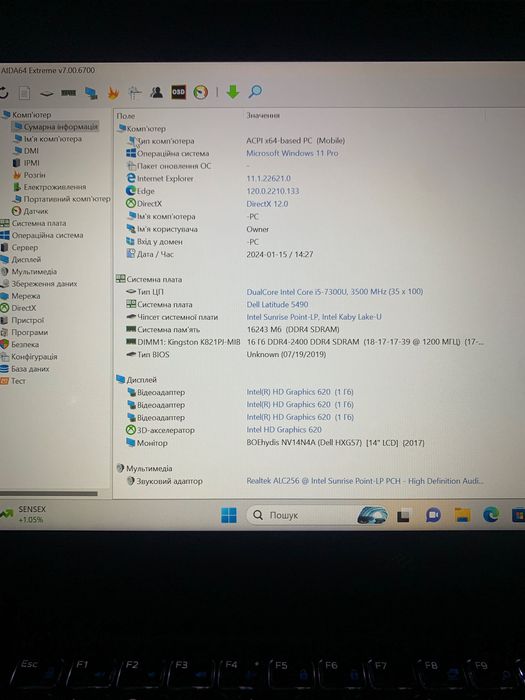The height and width of the screenshot is (700, 525).
Task: Click the Realtek ALC256 audio adapter link
Action: click(365, 481)
